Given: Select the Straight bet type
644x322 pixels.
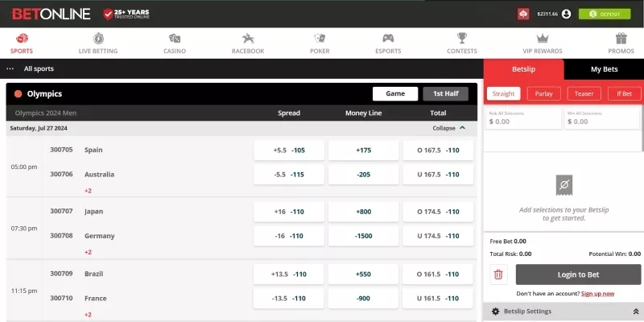Looking at the screenshot, I should 504,93.
